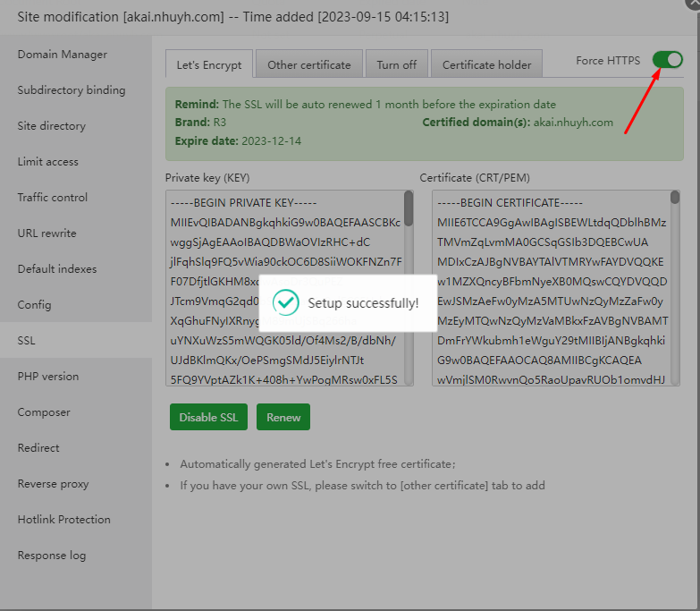
Task: Click the Disable SSL button
Action: point(208,417)
